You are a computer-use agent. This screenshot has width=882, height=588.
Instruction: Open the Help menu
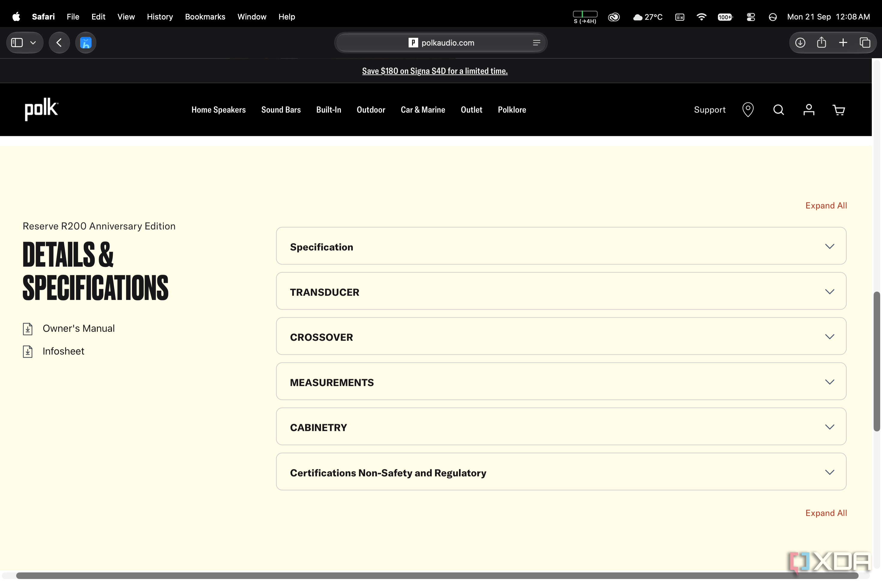click(286, 16)
